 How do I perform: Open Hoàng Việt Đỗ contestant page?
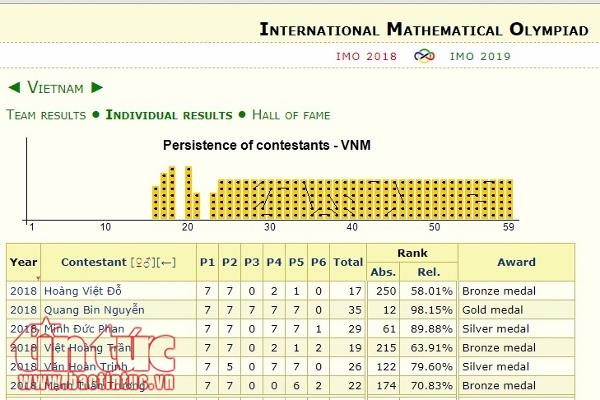[82, 291]
